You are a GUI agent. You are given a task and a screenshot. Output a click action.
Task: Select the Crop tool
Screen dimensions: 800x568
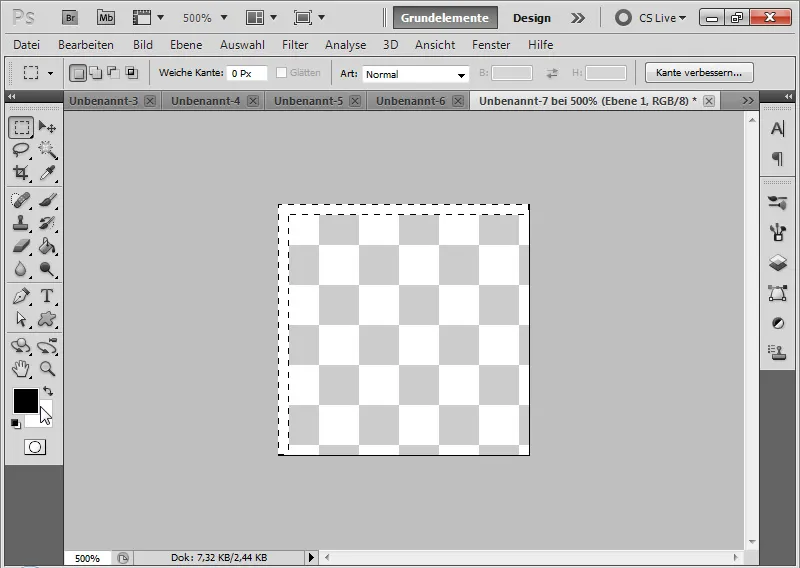click(x=21, y=173)
